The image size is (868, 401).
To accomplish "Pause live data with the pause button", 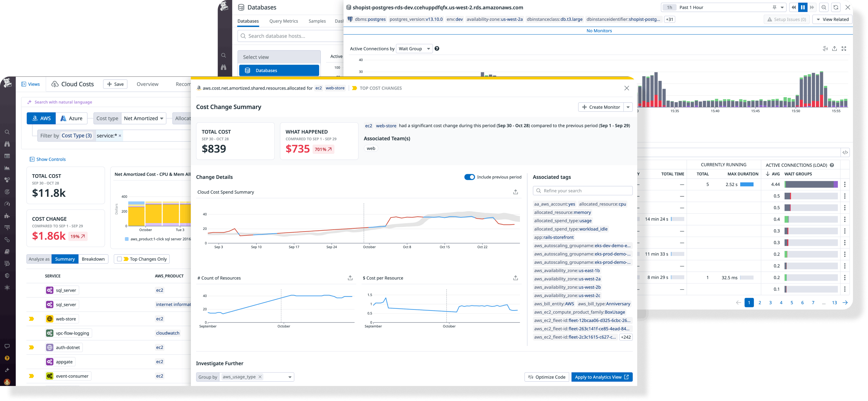I will tap(803, 7).
